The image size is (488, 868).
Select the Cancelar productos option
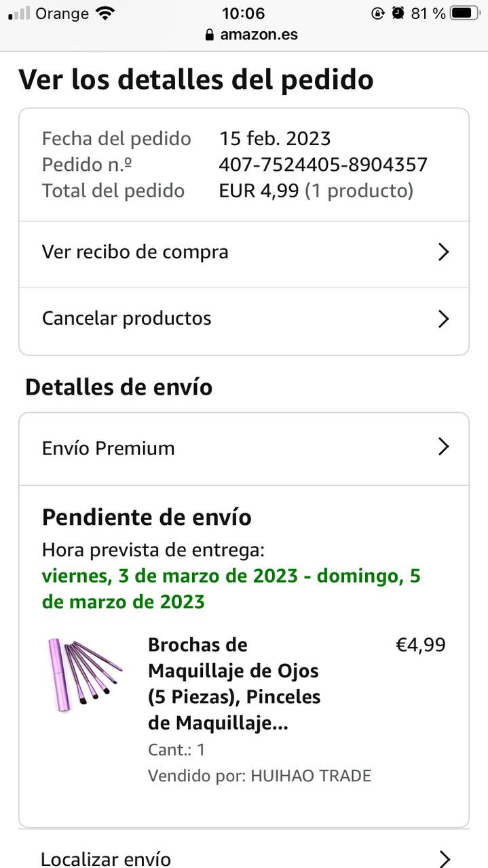[127, 319]
